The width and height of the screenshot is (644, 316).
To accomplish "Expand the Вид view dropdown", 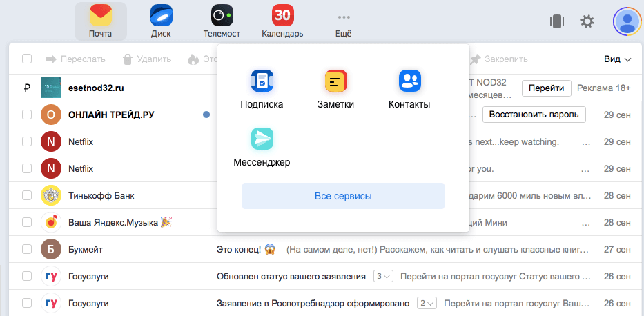I will pyautogui.click(x=618, y=59).
